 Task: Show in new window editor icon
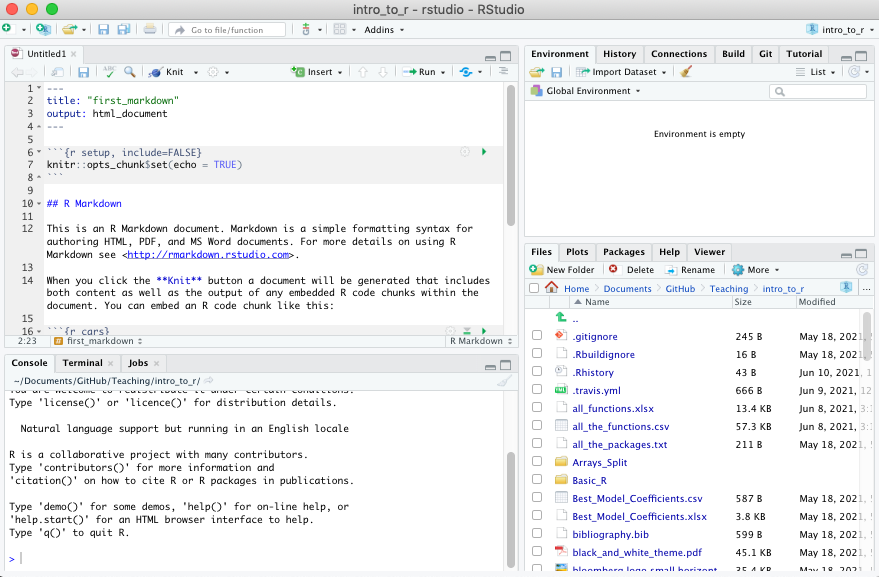click(x=57, y=72)
